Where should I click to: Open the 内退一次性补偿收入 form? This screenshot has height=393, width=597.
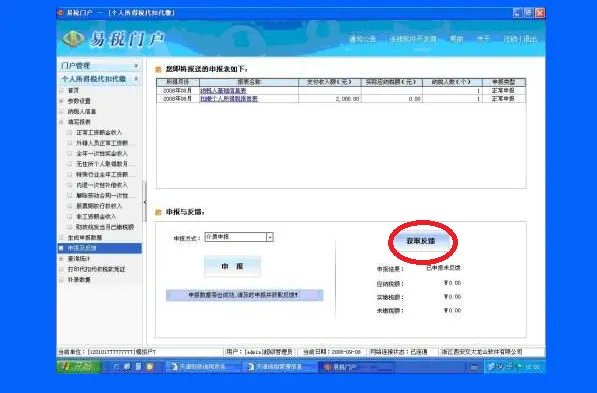[x=101, y=185]
